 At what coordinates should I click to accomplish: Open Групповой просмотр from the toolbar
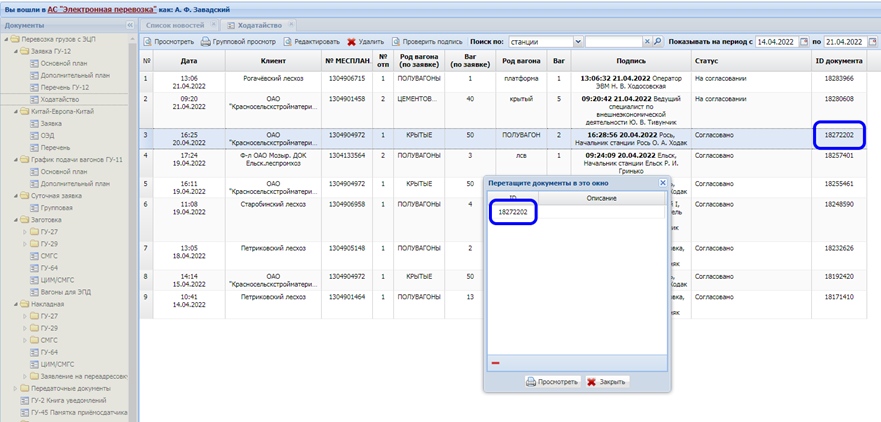(238, 42)
